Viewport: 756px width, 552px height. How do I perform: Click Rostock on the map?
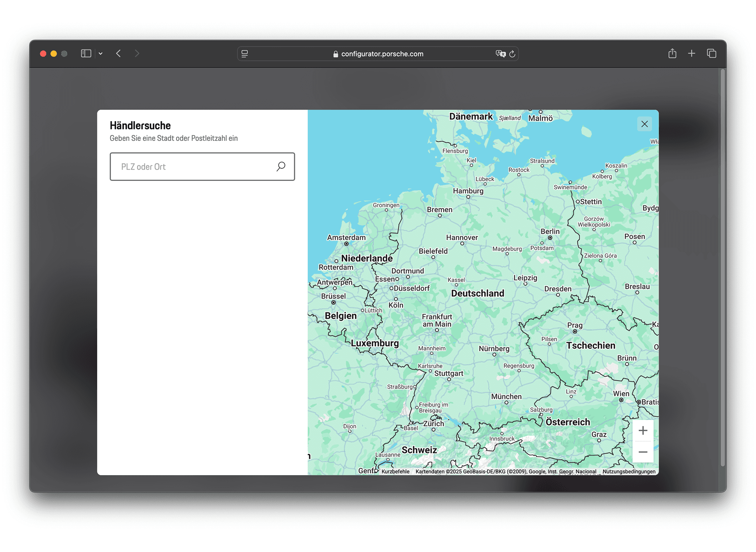[519, 170]
